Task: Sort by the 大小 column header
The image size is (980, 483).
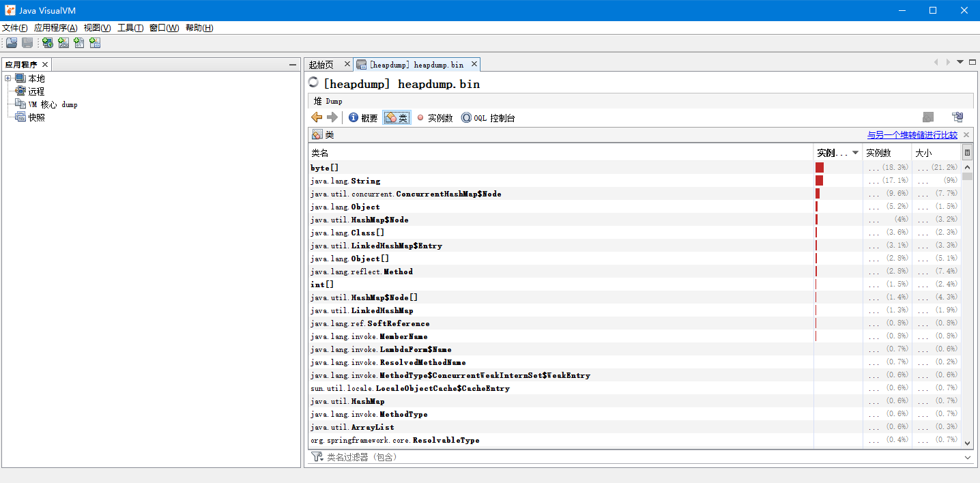Action: pos(936,153)
